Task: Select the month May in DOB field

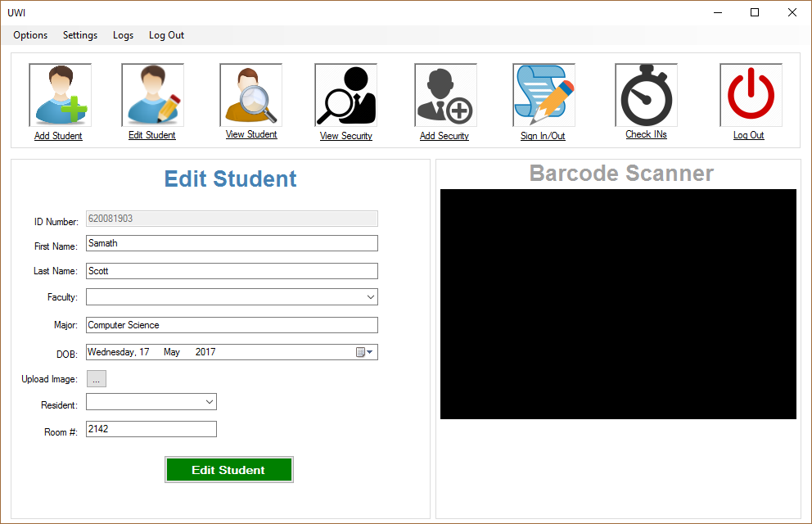Action: [171, 352]
